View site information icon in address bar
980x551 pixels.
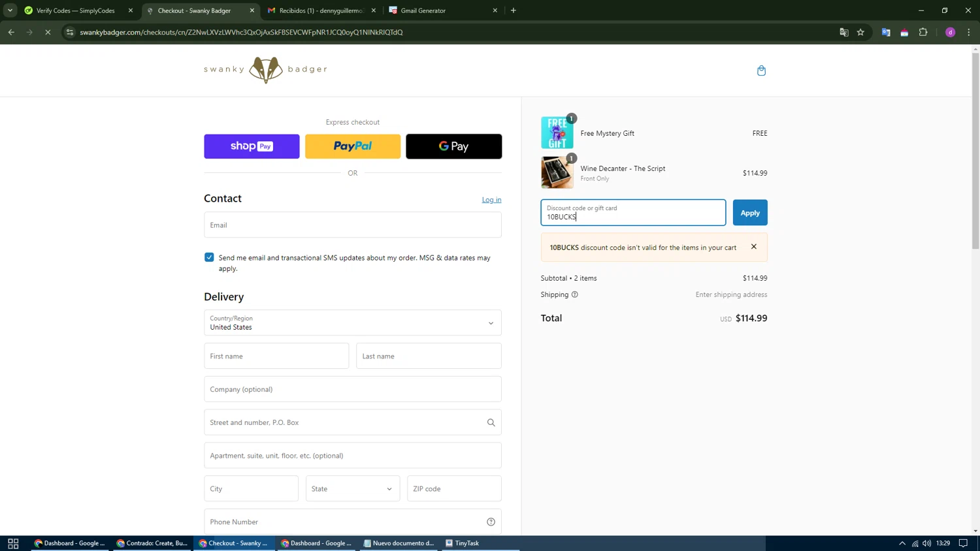(70, 32)
